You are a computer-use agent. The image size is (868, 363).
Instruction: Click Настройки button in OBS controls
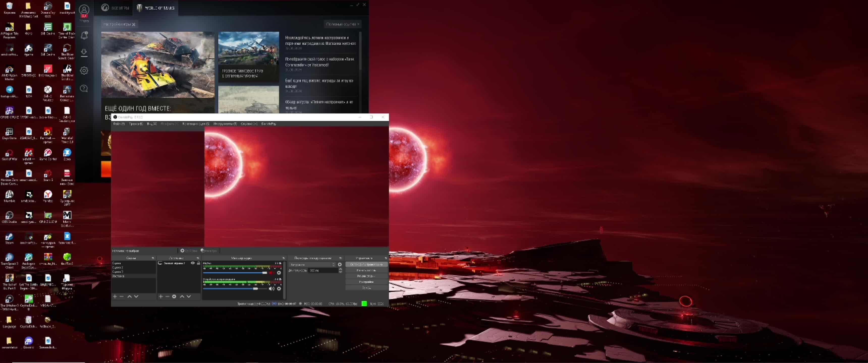(x=366, y=282)
